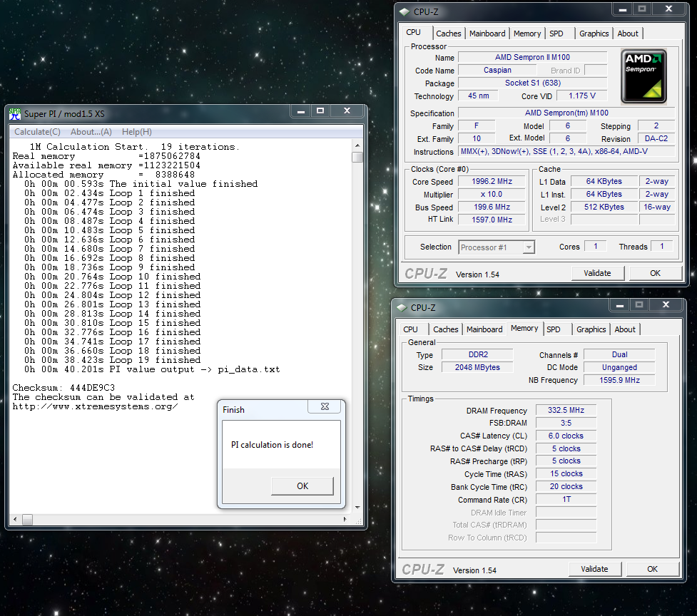The height and width of the screenshot is (616, 697).
Task: Click Super PI vertical scrollbar up arrow
Action: click(357, 145)
